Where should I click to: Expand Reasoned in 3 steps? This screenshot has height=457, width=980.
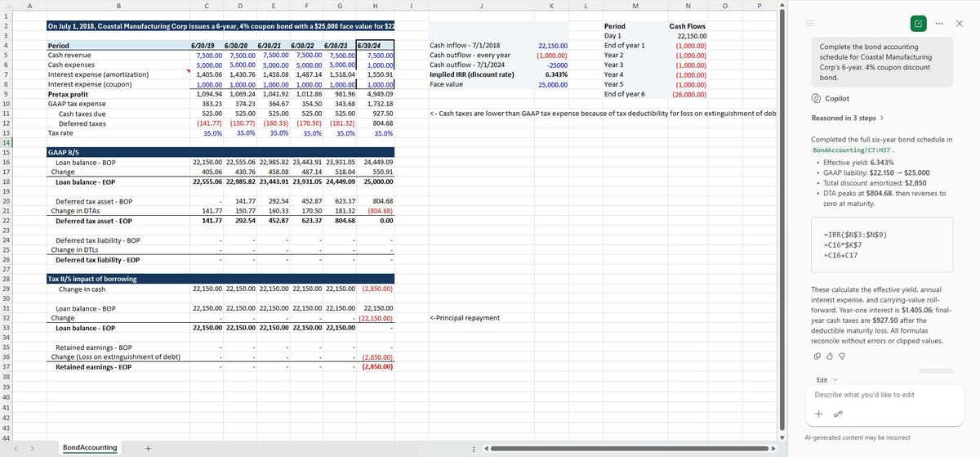click(847, 118)
